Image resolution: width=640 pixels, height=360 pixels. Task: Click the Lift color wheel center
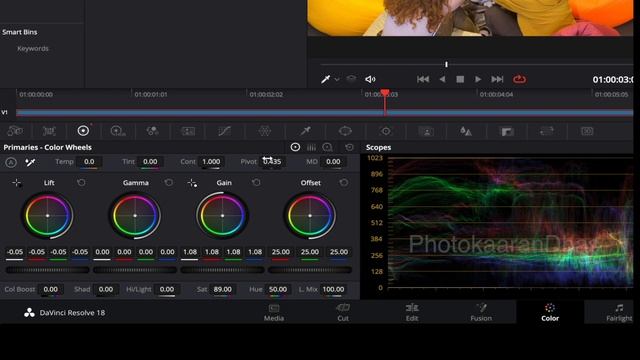[x=47, y=216]
